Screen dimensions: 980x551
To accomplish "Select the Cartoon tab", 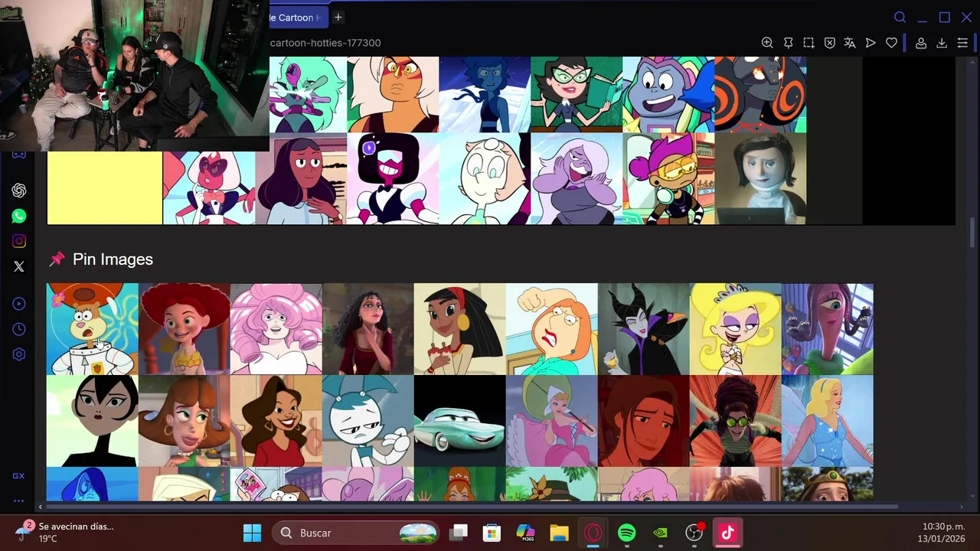I will pyautogui.click(x=299, y=17).
